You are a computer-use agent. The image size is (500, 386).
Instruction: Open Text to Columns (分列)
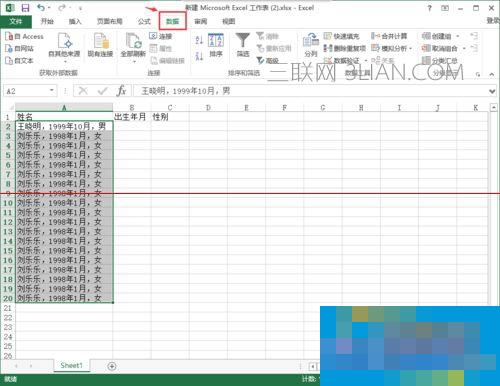(x=311, y=45)
